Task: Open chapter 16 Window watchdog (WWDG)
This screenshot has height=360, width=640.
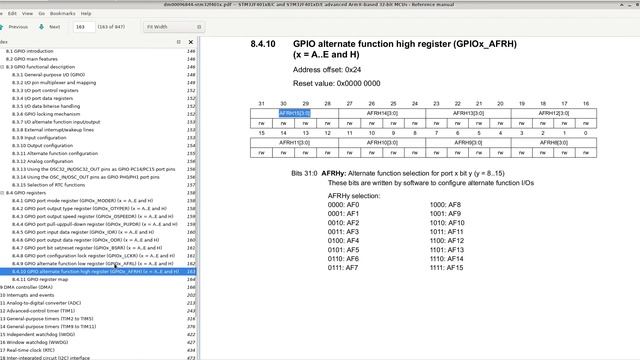Action: click(34, 342)
